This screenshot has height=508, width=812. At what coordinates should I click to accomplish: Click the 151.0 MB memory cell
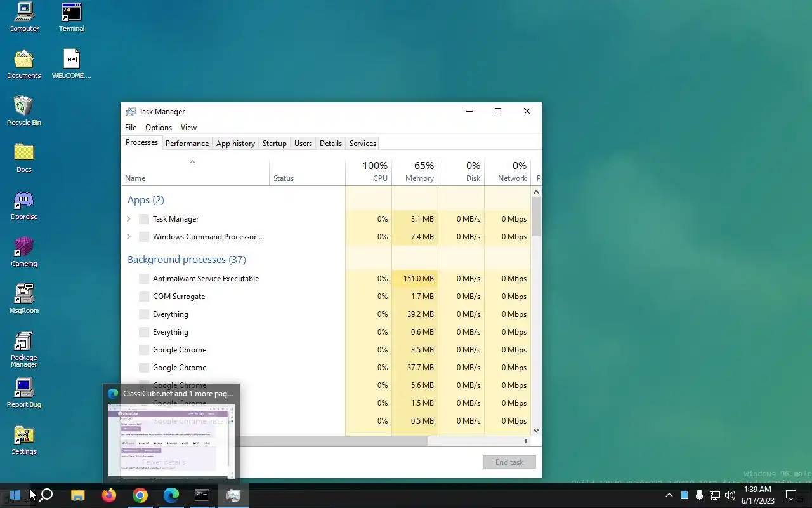pos(415,279)
